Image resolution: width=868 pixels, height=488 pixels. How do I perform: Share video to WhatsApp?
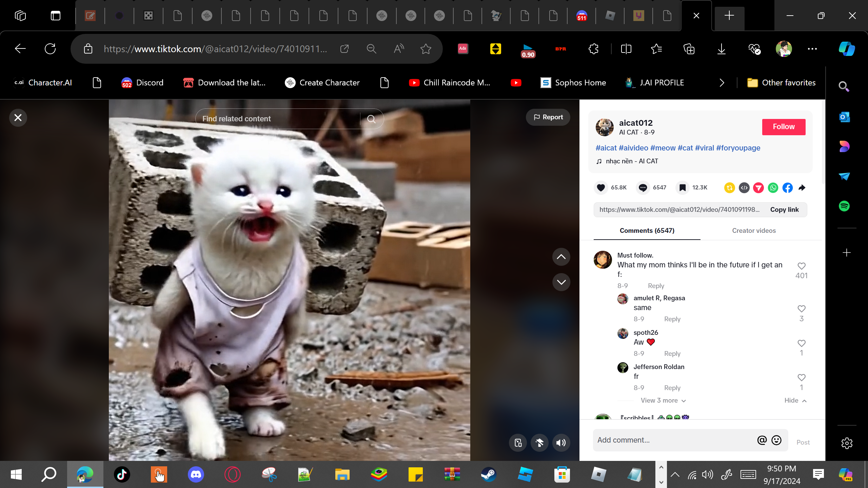pos(773,187)
